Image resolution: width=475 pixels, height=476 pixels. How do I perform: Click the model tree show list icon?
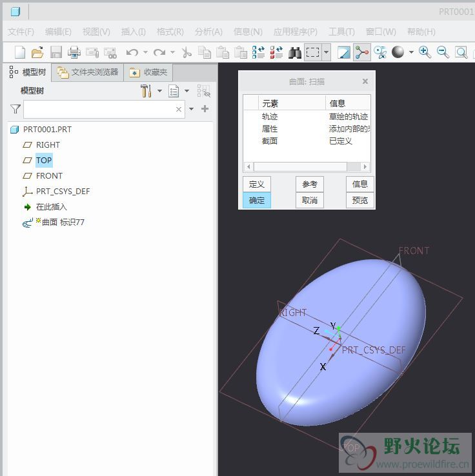[x=174, y=91]
